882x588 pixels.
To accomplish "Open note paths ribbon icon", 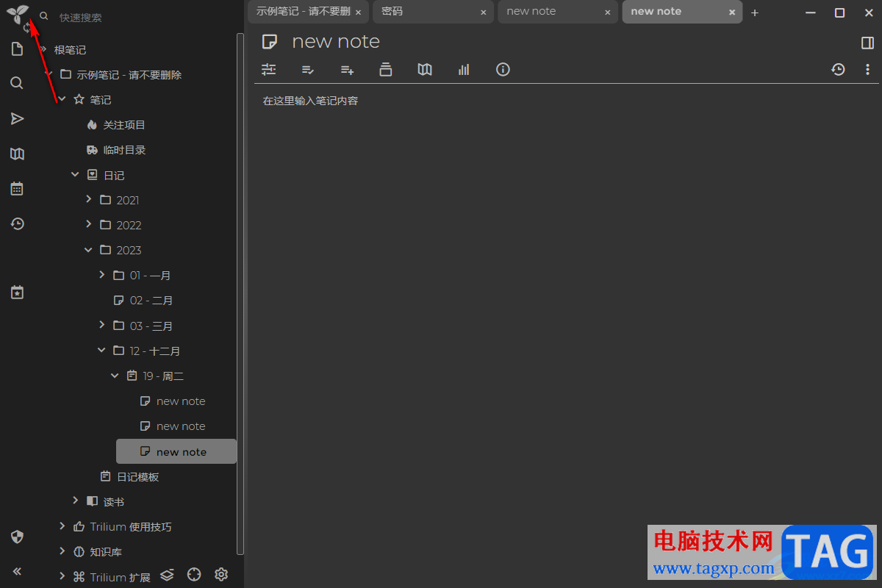I will tap(386, 69).
